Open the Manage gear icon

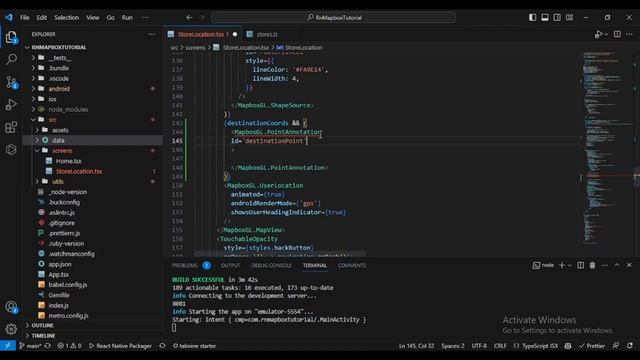[x=11, y=329]
